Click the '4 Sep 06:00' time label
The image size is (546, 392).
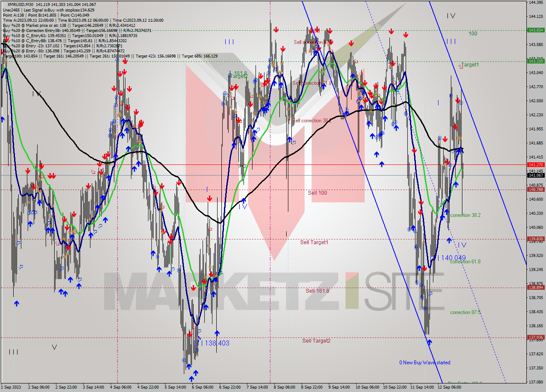pos(120,387)
